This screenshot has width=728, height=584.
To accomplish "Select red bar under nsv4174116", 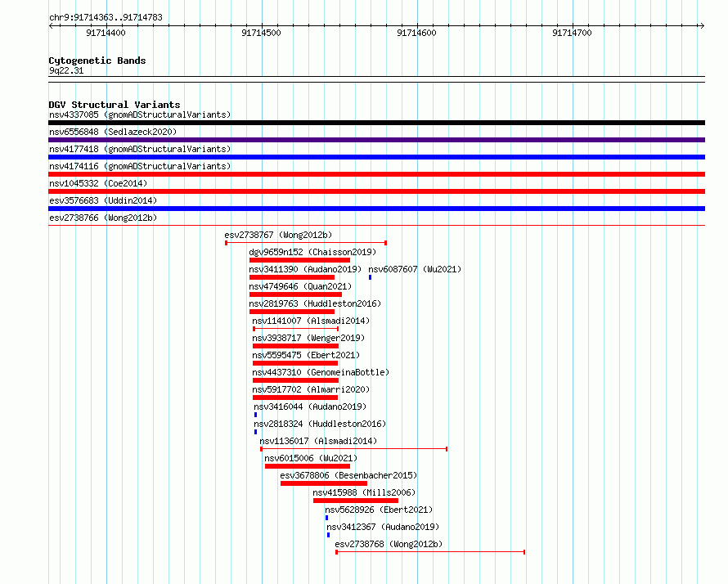I will [x=376, y=174].
